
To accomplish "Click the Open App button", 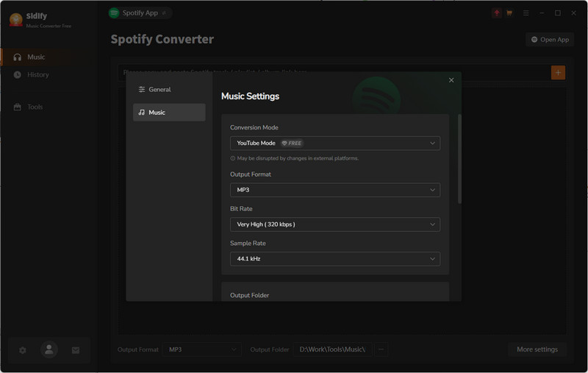I will [550, 40].
